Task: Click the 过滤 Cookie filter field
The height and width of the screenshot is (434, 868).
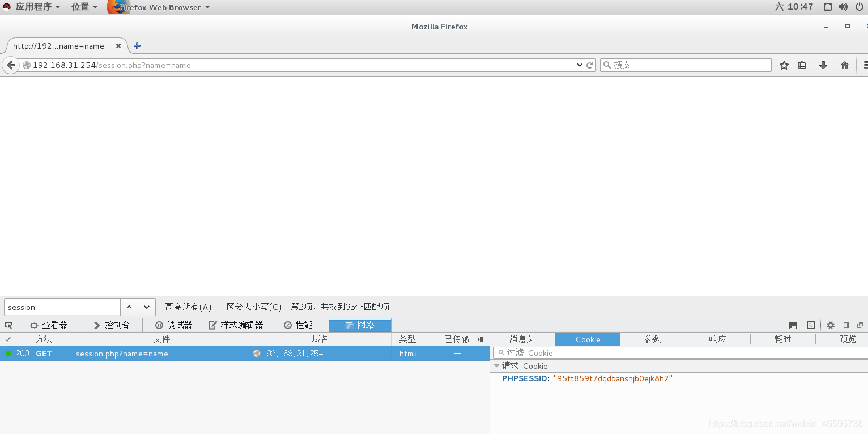Action: (x=680, y=352)
